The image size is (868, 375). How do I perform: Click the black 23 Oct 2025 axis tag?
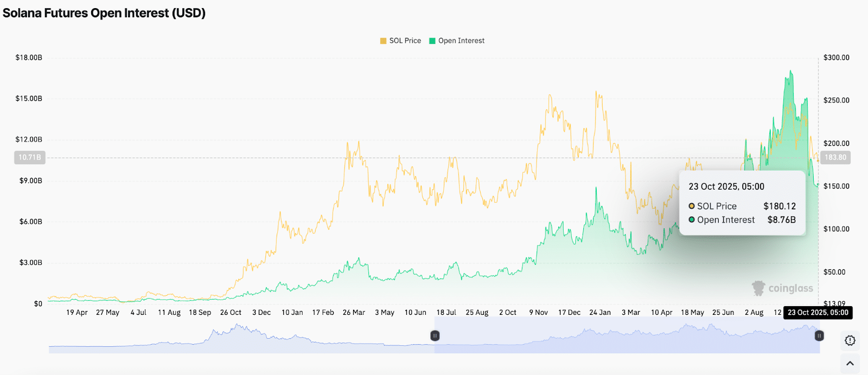point(818,313)
